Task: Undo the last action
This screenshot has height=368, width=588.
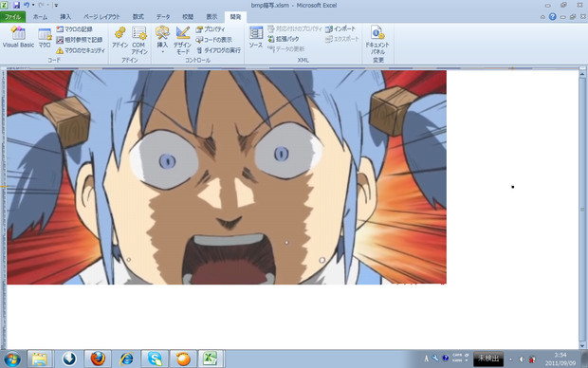Action: [x=27, y=6]
